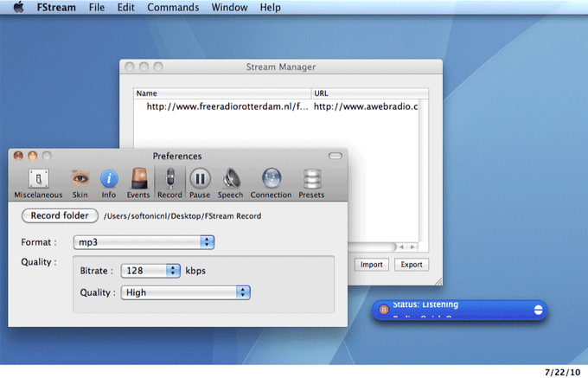Image resolution: width=588 pixels, height=378 pixels.
Task: Open the Bitrate 128 dropdown
Action: click(x=150, y=271)
